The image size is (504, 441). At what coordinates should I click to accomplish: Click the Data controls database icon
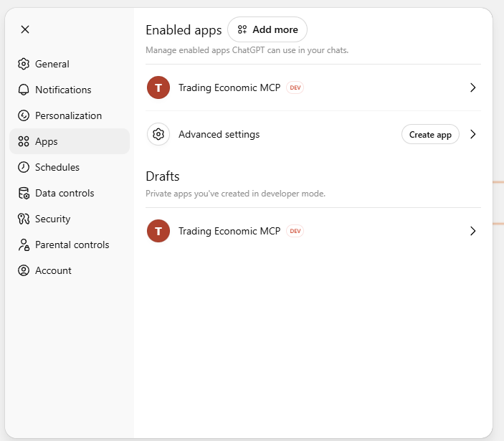(x=24, y=193)
